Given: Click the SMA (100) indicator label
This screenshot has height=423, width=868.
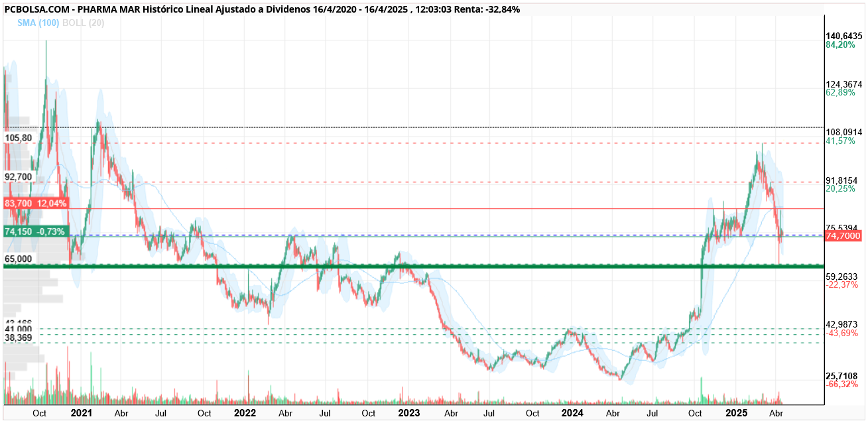Looking at the screenshot, I should pyautogui.click(x=38, y=22).
